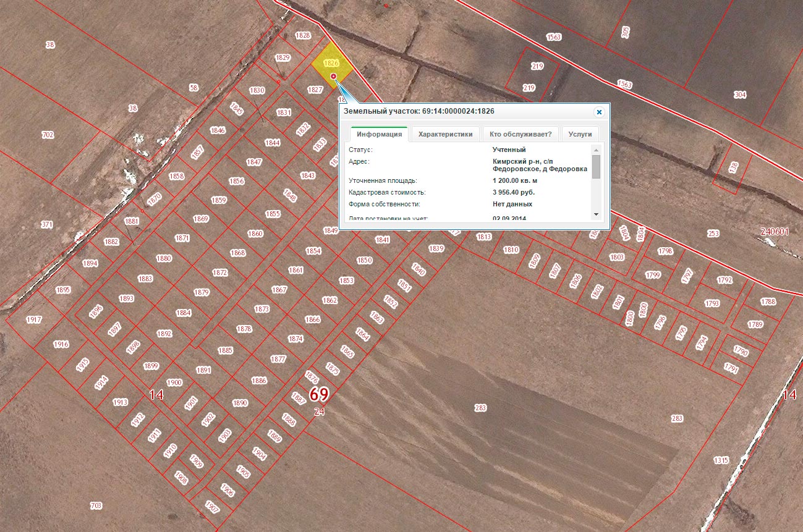The height and width of the screenshot is (532, 803).
Task: Click the popup title 'Земельный участок: 69:14:0000024:1826'
Action: click(418, 112)
